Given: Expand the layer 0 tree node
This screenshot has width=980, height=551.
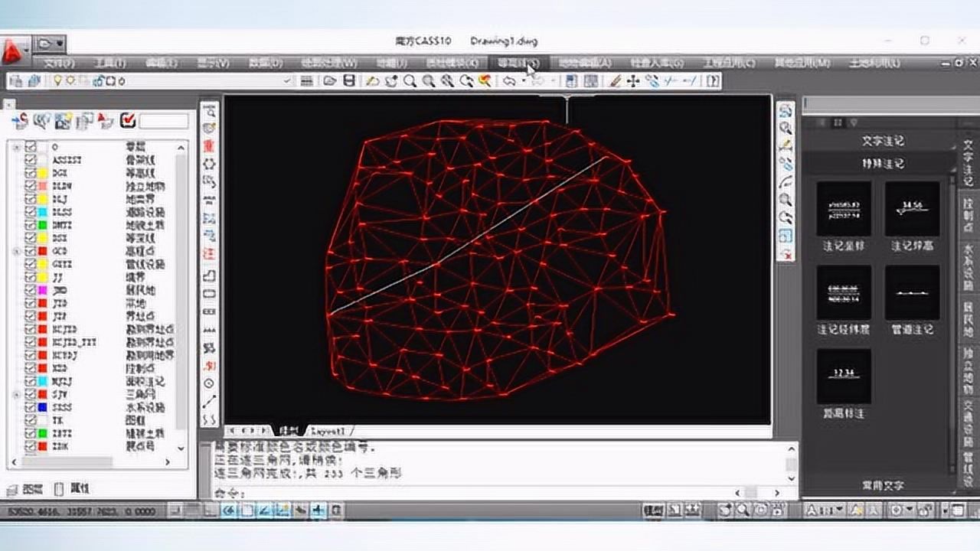Looking at the screenshot, I should point(17,146).
